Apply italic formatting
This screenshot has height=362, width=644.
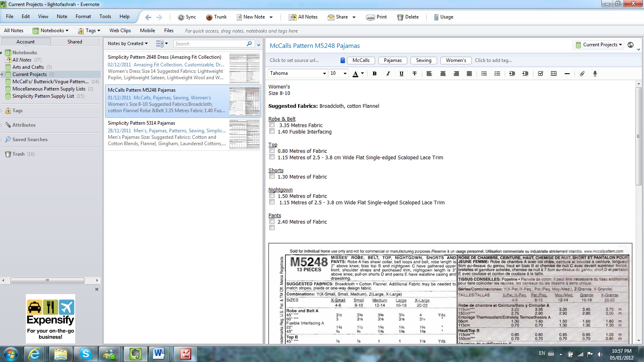(x=388, y=74)
